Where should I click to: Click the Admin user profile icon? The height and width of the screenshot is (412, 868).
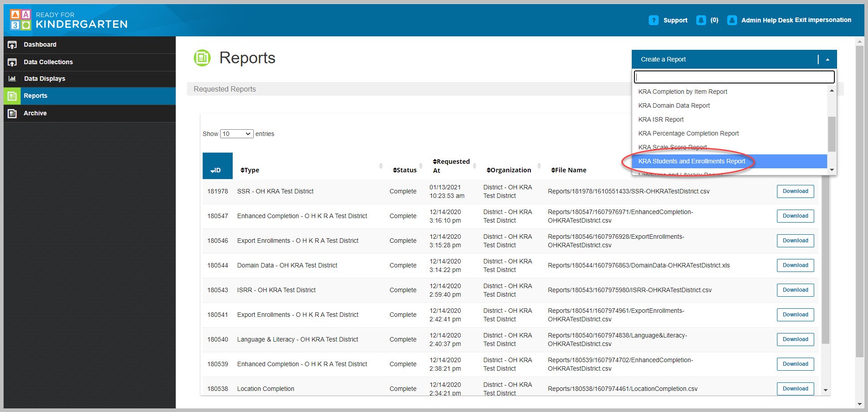tap(732, 20)
